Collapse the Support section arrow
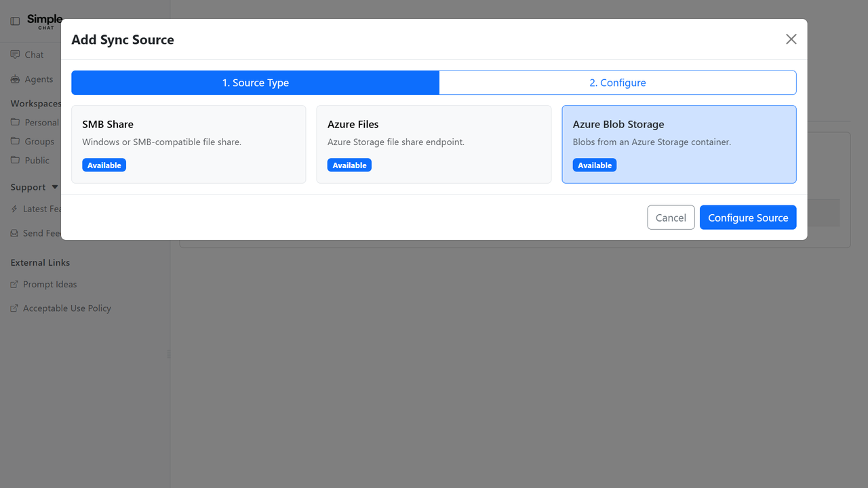Screen dimensions: 868x488 coord(55,187)
